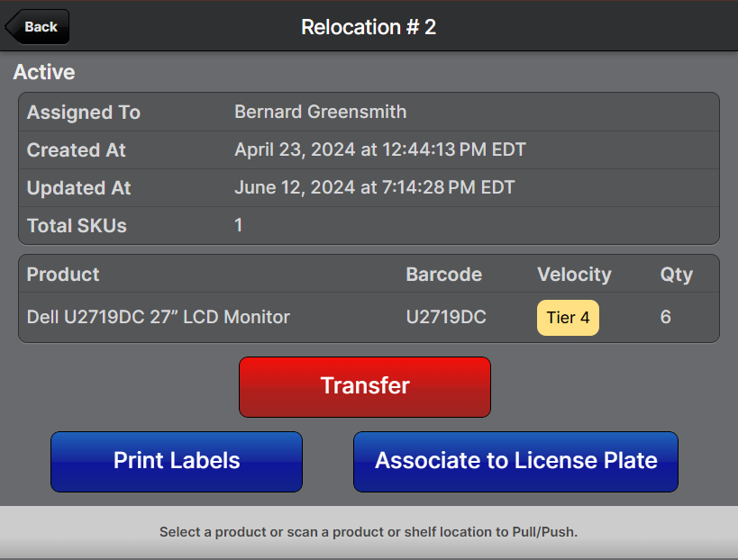Click the Velocity column header
The image size is (738, 560).
[x=574, y=275]
